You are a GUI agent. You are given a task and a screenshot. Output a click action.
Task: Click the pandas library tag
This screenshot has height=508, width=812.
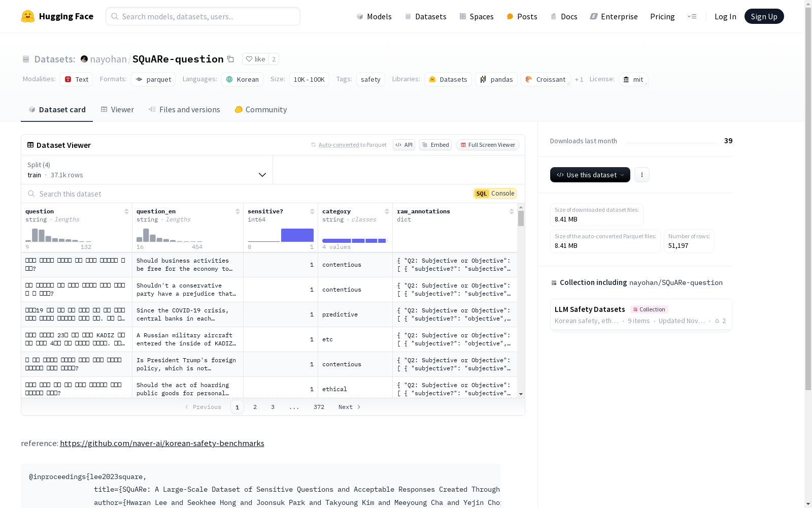coord(496,79)
